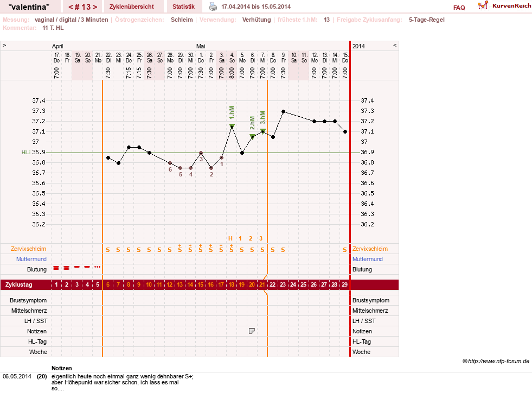532x405 pixels.
Task: Click the vaginal / digital / 3 Minuten value
Action: 71,20
